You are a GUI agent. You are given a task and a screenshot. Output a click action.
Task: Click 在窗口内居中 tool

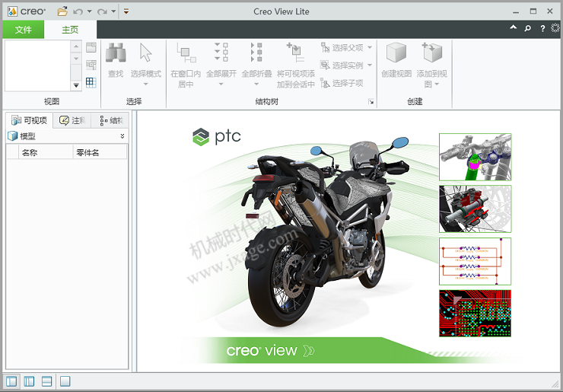pyautogui.click(x=186, y=65)
